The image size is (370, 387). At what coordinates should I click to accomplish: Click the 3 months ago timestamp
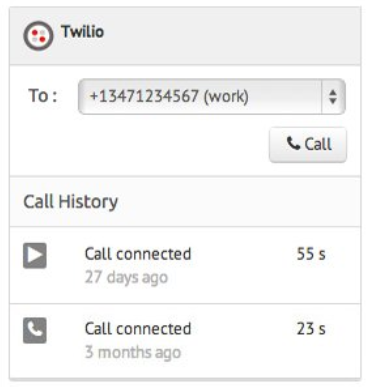[133, 352]
